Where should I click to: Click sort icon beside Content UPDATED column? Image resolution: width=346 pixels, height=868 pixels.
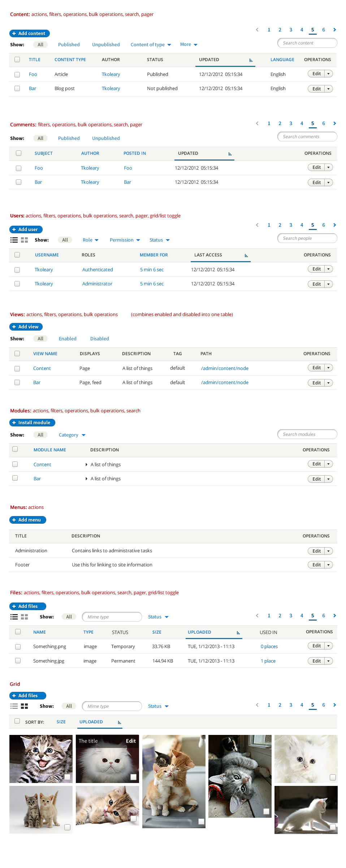pos(251,60)
